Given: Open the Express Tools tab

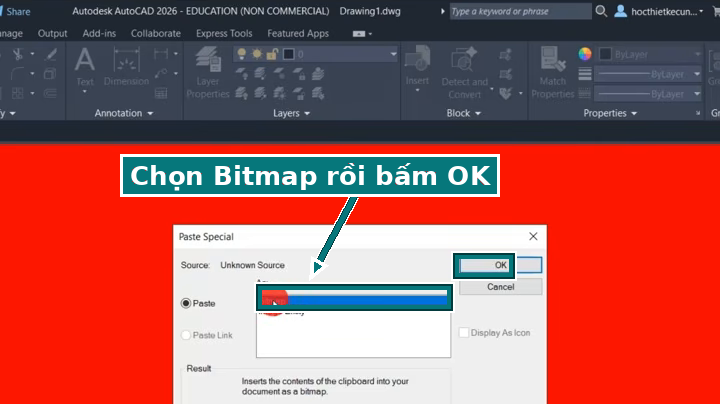Looking at the screenshot, I should coord(224,34).
